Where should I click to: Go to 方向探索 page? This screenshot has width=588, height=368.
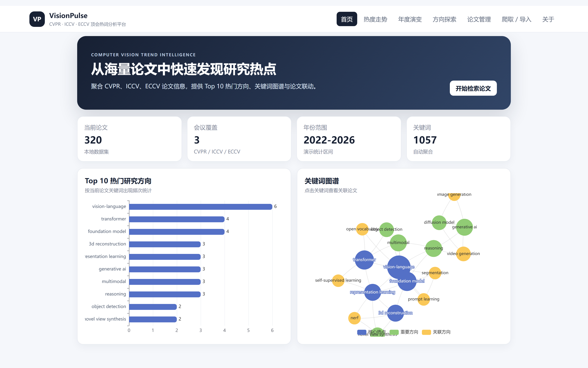pyautogui.click(x=444, y=19)
